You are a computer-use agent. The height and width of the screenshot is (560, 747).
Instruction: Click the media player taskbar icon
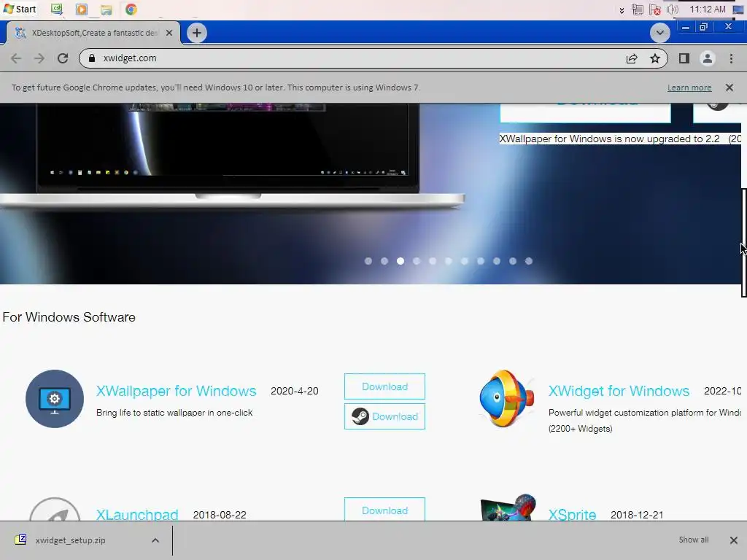point(82,9)
